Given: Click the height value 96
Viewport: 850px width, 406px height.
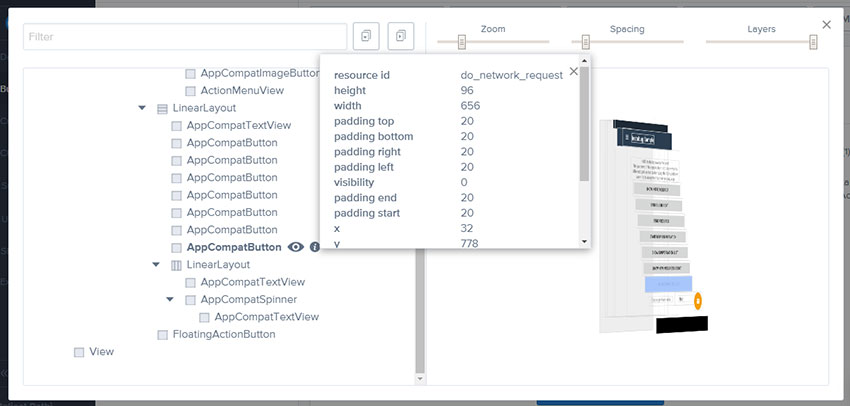Looking at the screenshot, I should coord(467,91).
